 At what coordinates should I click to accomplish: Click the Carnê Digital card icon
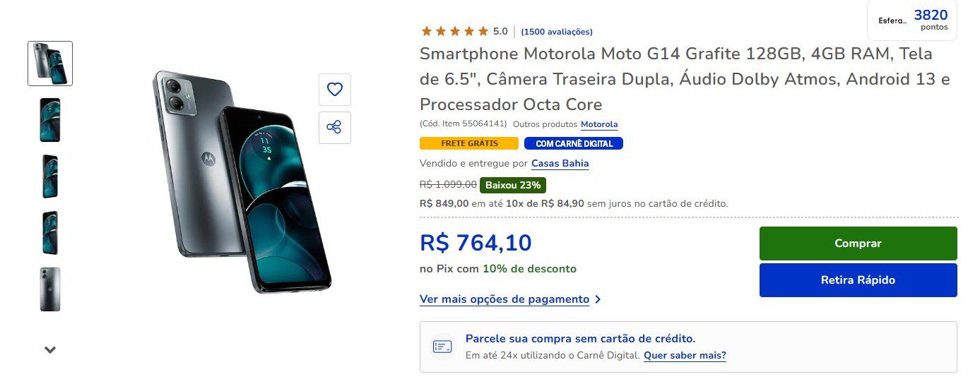442,347
